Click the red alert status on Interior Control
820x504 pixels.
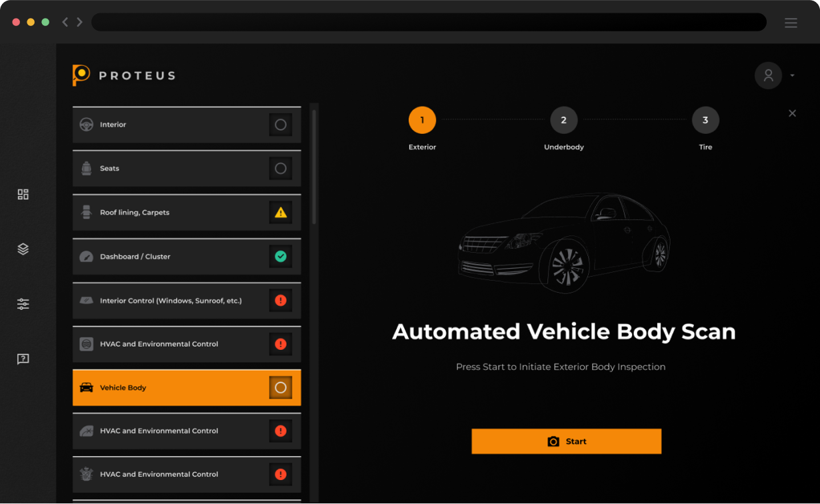(x=281, y=301)
